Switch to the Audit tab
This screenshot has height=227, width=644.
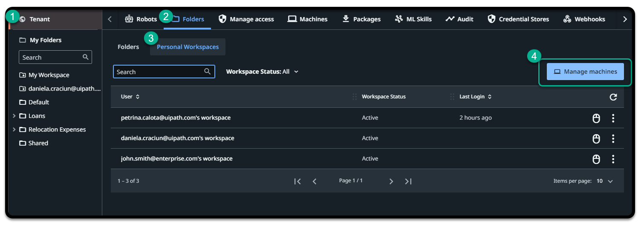(x=459, y=19)
